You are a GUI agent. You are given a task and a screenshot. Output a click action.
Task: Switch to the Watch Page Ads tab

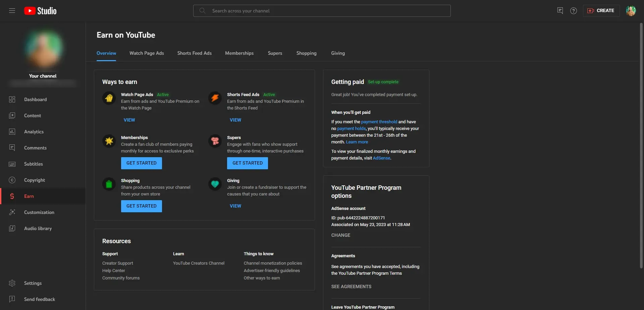pos(147,53)
